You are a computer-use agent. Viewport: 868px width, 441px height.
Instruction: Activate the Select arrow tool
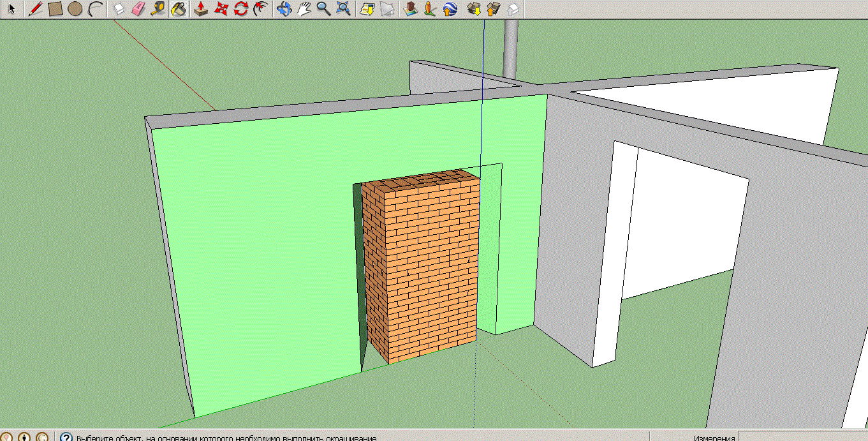tap(11, 9)
